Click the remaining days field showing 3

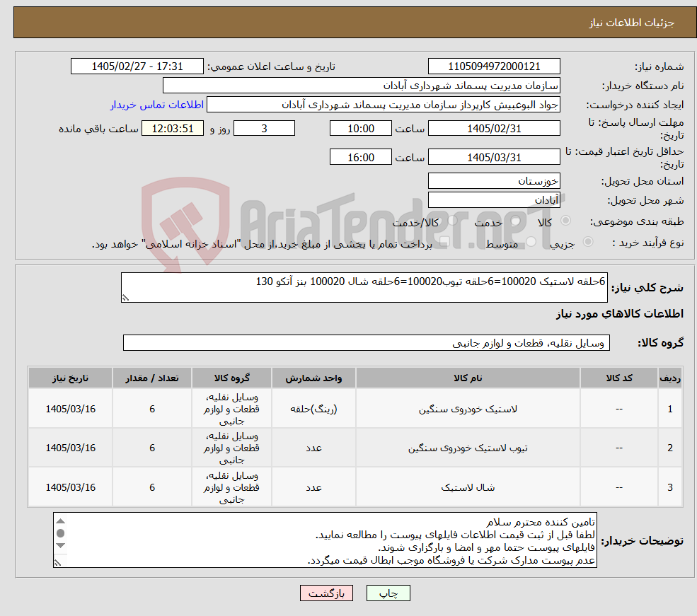tap(264, 128)
